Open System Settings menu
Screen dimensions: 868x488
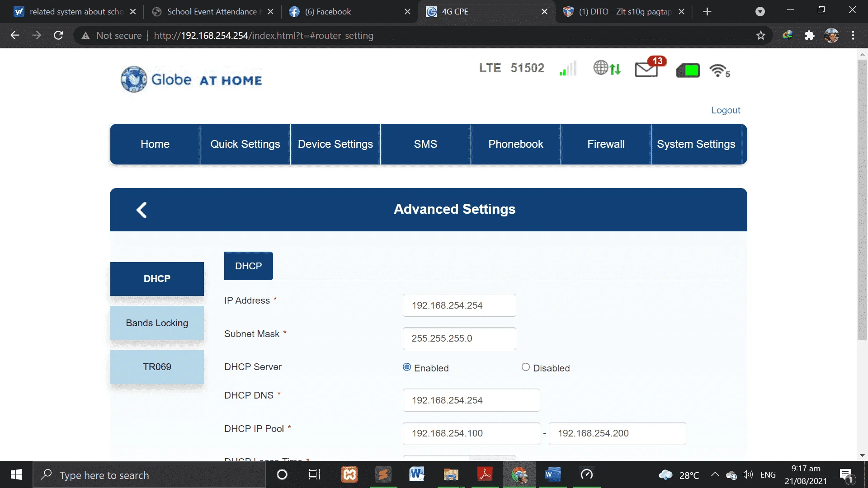pos(696,144)
